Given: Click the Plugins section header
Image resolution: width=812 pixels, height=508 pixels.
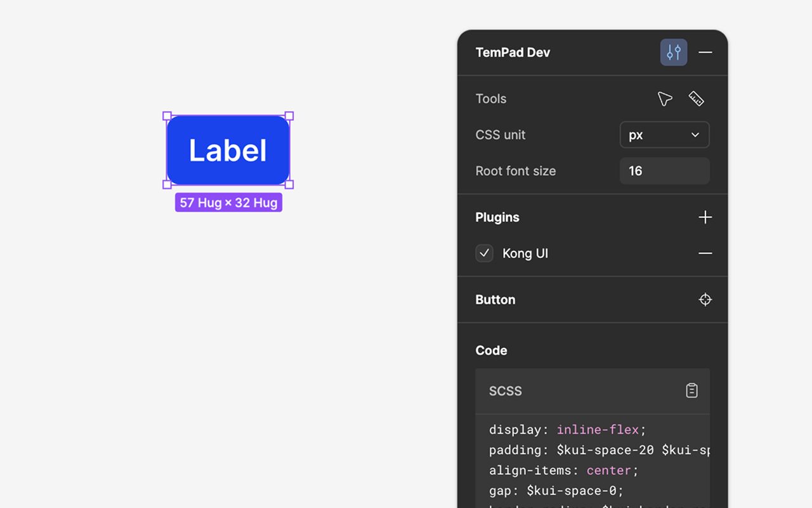Looking at the screenshot, I should (497, 217).
